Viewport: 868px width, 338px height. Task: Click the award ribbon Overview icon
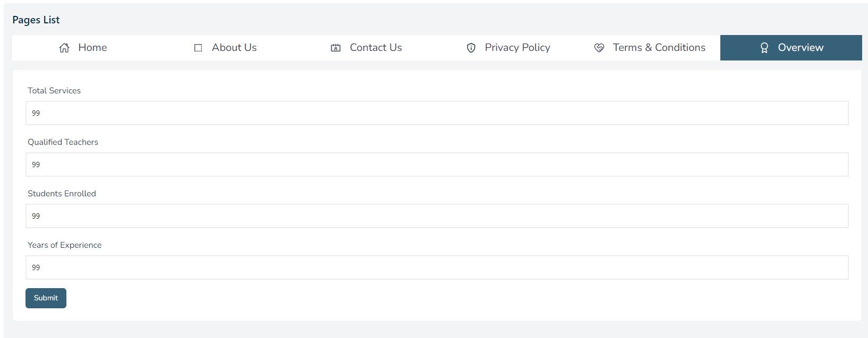(x=764, y=48)
